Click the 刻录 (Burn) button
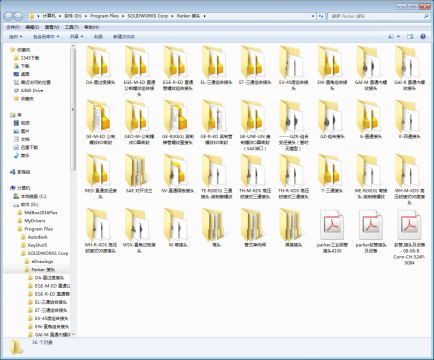Screen dimensions: 434x360 tap(98, 37)
